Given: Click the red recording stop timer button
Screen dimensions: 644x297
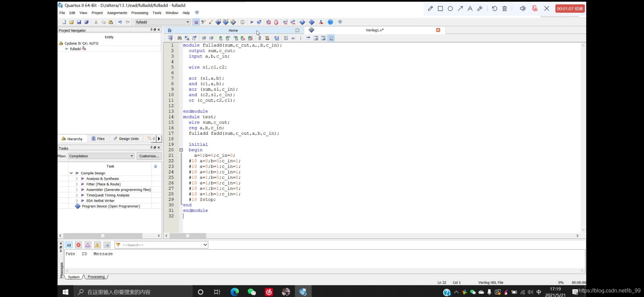Looking at the screenshot, I should (570, 9).
